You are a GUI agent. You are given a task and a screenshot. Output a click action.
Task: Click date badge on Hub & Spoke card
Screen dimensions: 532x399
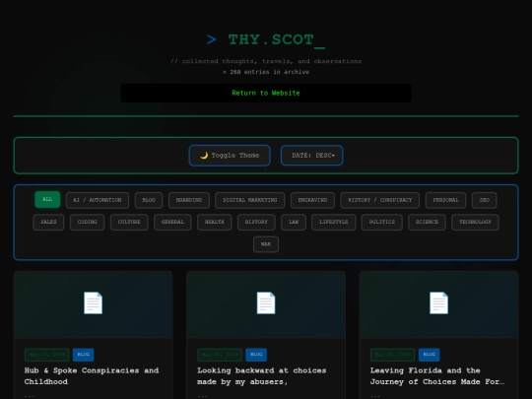(x=47, y=355)
